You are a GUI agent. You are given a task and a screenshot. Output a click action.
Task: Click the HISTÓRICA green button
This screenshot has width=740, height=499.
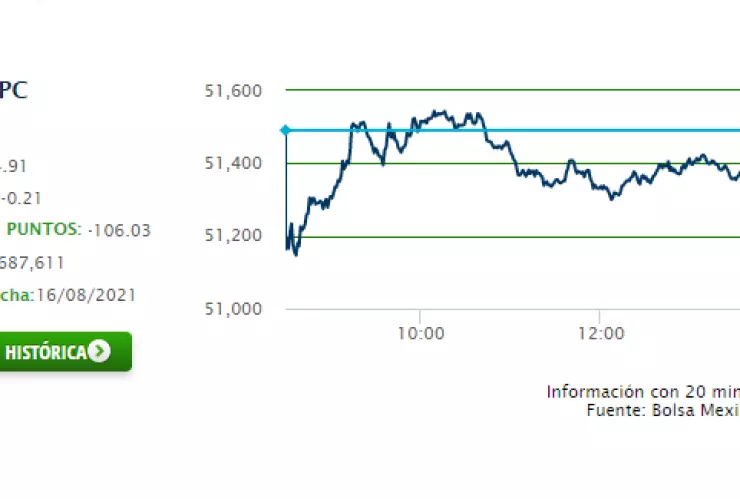[62, 352]
